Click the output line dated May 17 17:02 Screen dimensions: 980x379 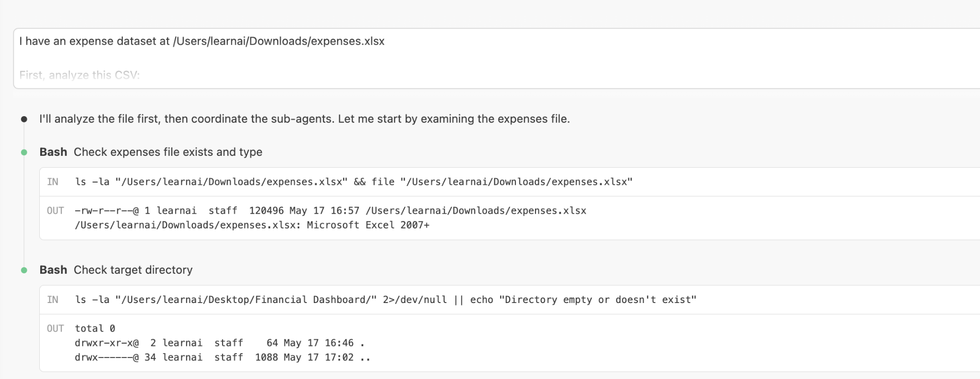(x=223, y=357)
